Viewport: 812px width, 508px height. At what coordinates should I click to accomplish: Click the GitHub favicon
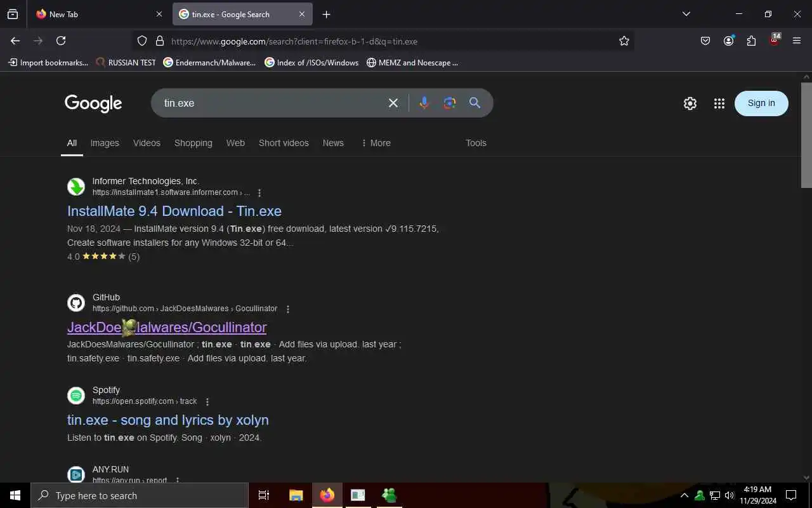[76, 303]
